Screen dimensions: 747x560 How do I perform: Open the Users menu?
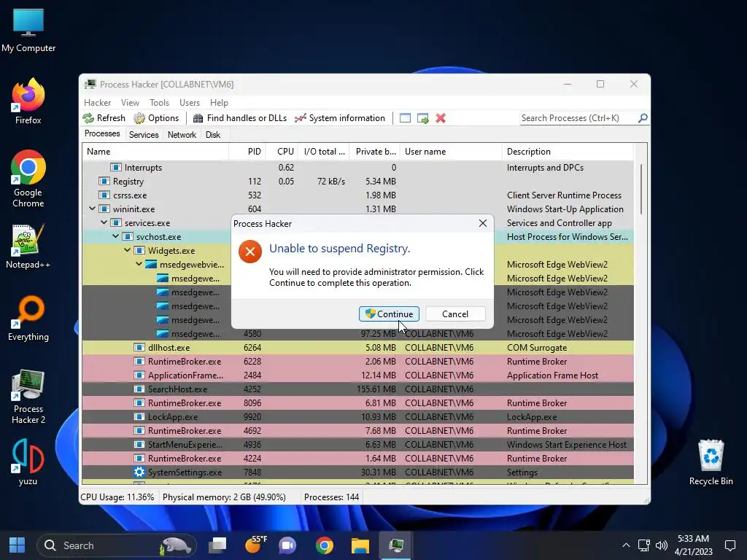(x=190, y=102)
